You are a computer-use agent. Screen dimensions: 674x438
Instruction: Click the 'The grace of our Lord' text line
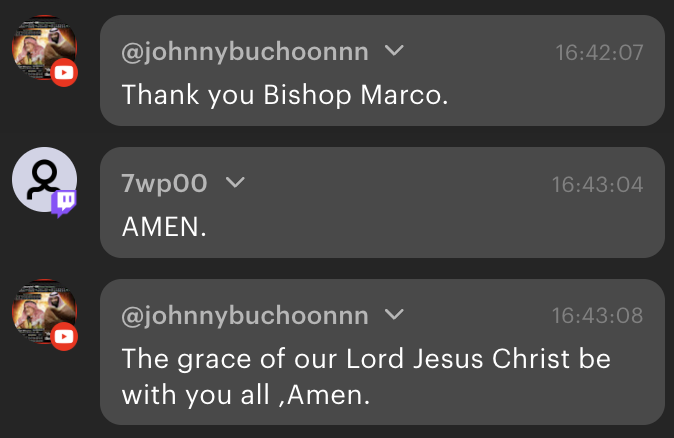point(366,359)
